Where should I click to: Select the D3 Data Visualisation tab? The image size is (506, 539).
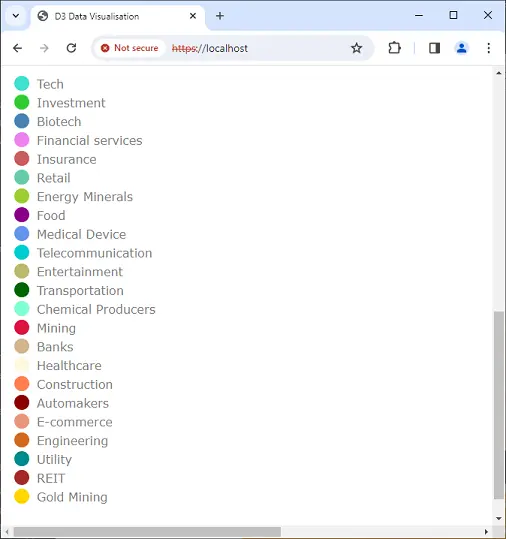coord(117,16)
